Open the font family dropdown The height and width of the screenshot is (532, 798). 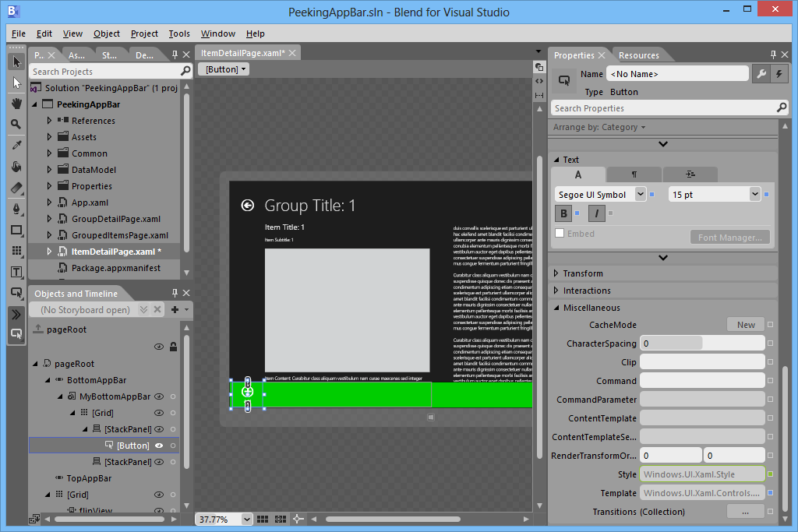coord(641,194)
